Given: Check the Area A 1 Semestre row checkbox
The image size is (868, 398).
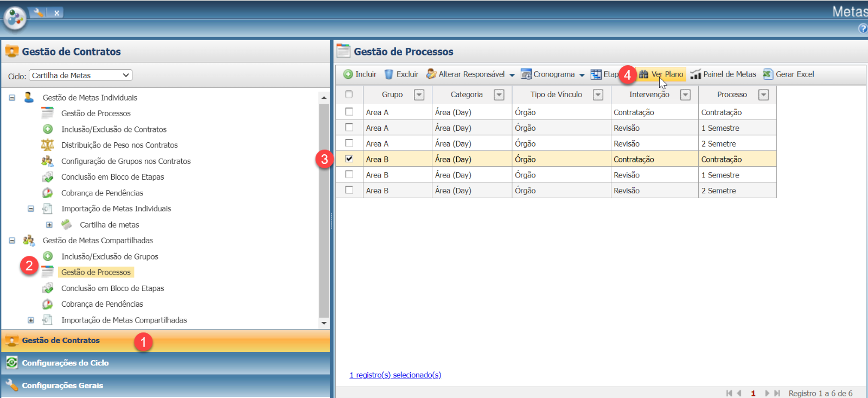Looking at the screenshot, I should pyautogui.click(x=349, y=128).
